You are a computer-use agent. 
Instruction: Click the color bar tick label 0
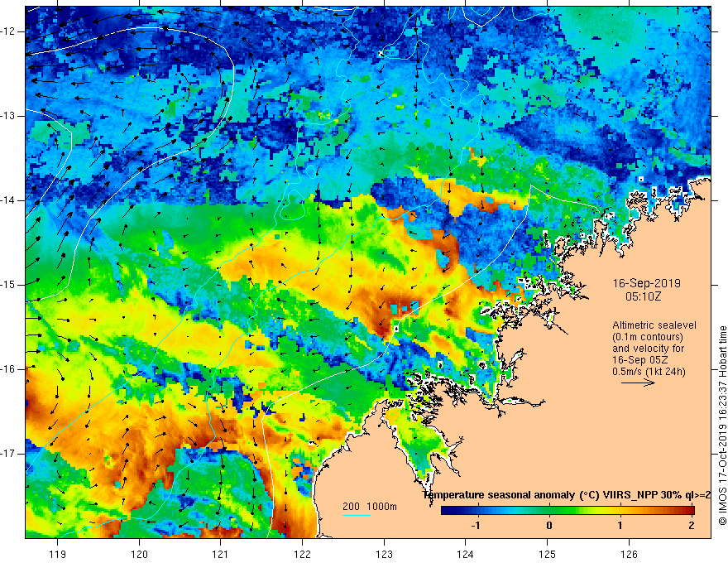pos(548,526)
